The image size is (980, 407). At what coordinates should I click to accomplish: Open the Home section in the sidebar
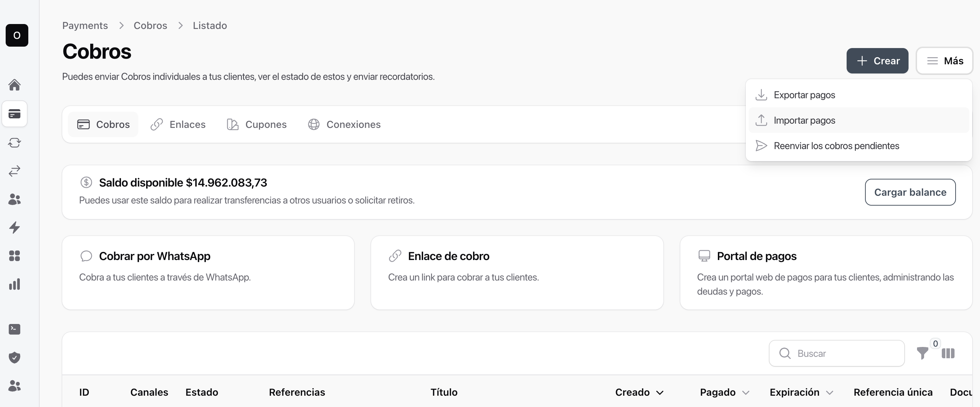tap(15, 84)
